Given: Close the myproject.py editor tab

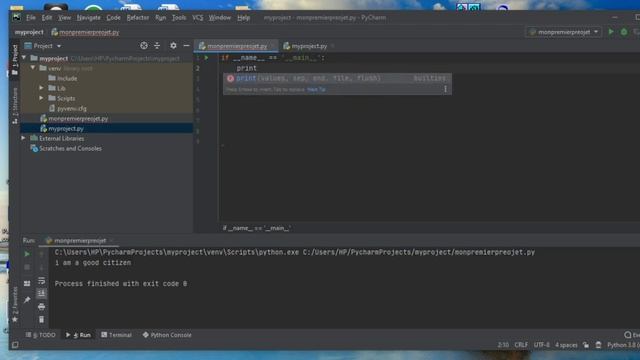Looking at the screenshot, I should [x=333, y=46].
